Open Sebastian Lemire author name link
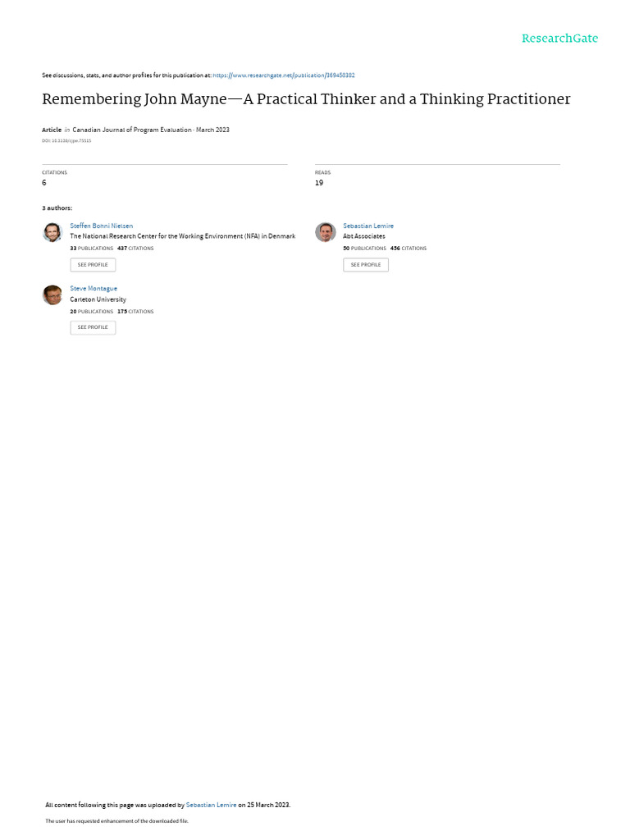This screenshot has width=630, height=840. click(x=368, y=226)
